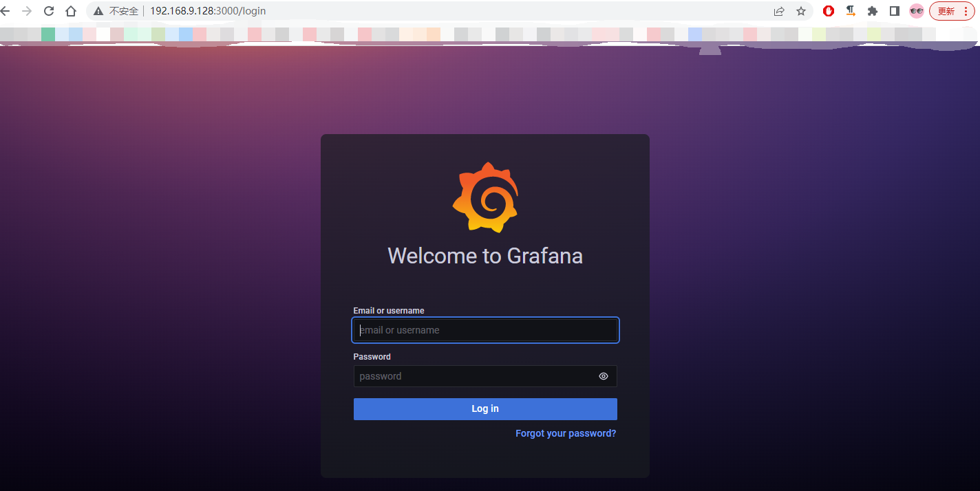980x491 pixels.
Task: Focus the email or username field
Action: [485, 330]
